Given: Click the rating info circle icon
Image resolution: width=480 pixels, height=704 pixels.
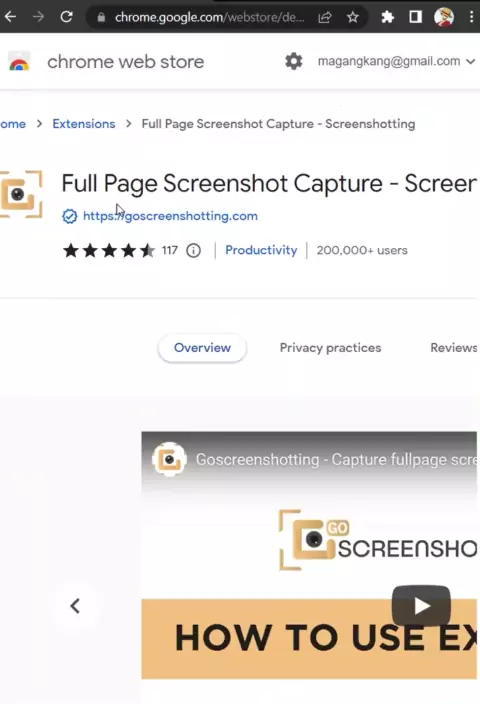Looking at the screenshot, I should click(x=194, y=250).
